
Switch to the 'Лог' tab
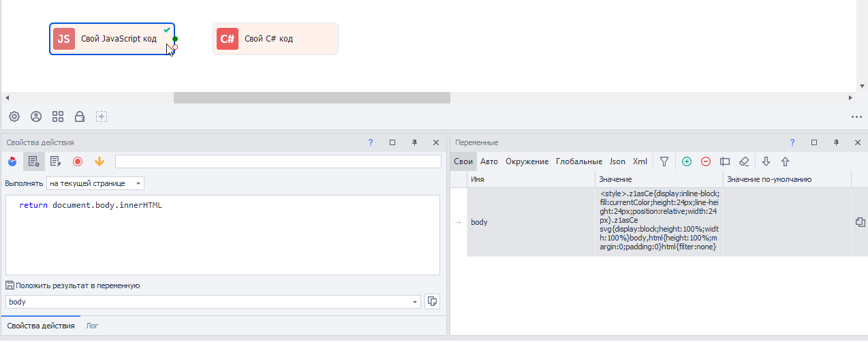92,326
